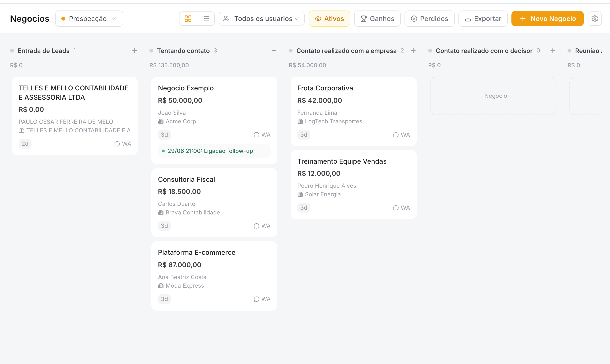
Task: Click contact Ana Beatriz Costa
Action: tap(182, 277)
